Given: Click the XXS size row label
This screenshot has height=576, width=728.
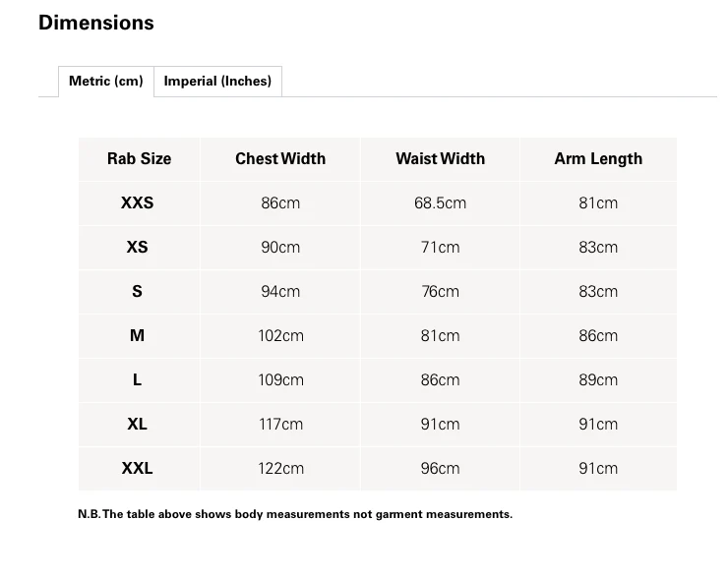Looking at the screenshot, I should click(138, 202).
